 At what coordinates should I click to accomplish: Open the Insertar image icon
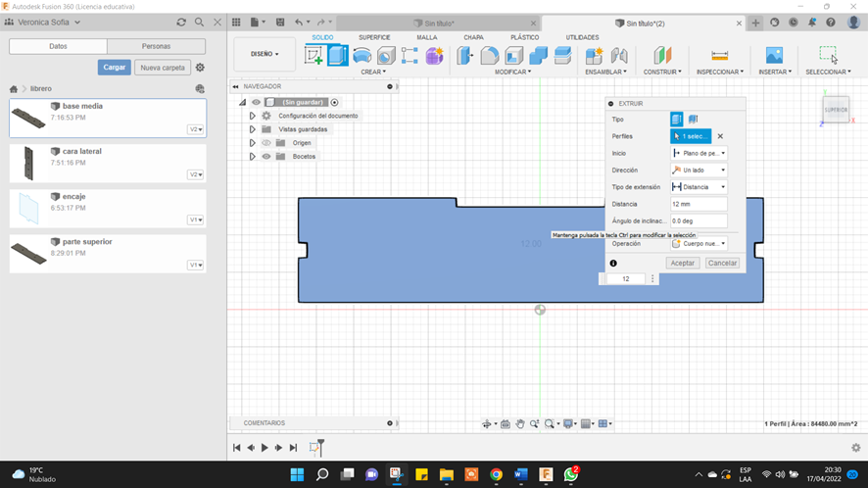pyautogui.click(x=774, y=56)
